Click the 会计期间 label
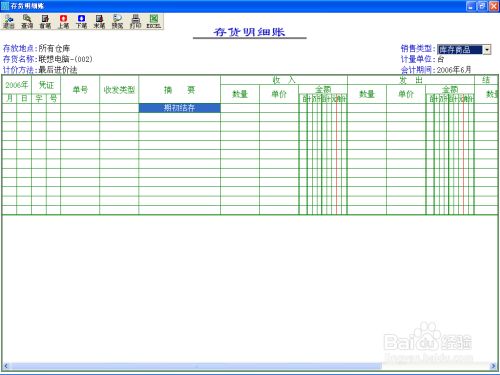500x375 pixels. 417,70
